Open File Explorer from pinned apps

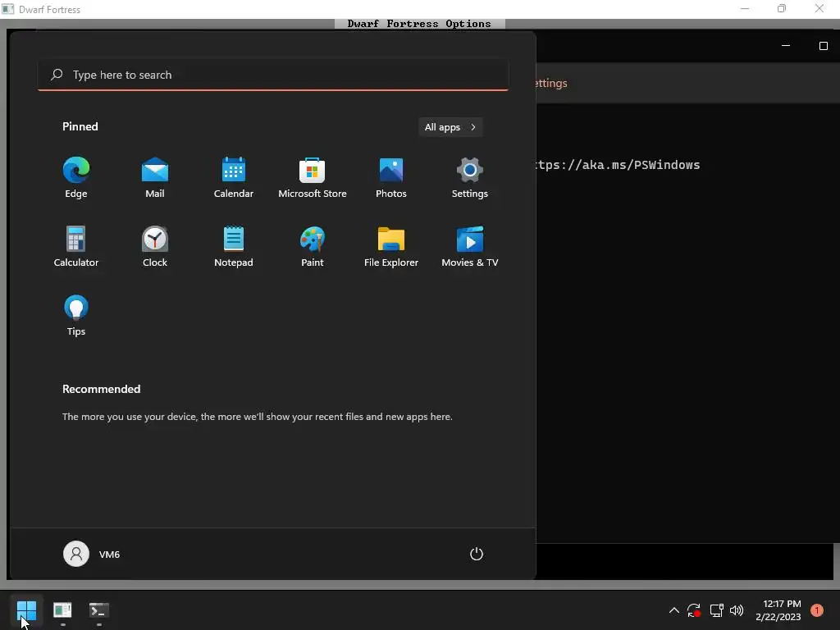point(391,246)
